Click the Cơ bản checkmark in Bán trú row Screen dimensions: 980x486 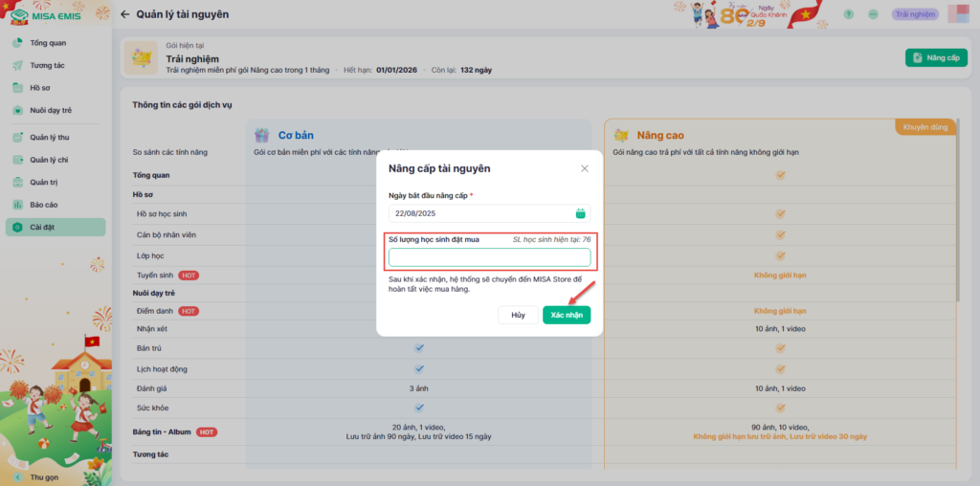coord(419,347)
